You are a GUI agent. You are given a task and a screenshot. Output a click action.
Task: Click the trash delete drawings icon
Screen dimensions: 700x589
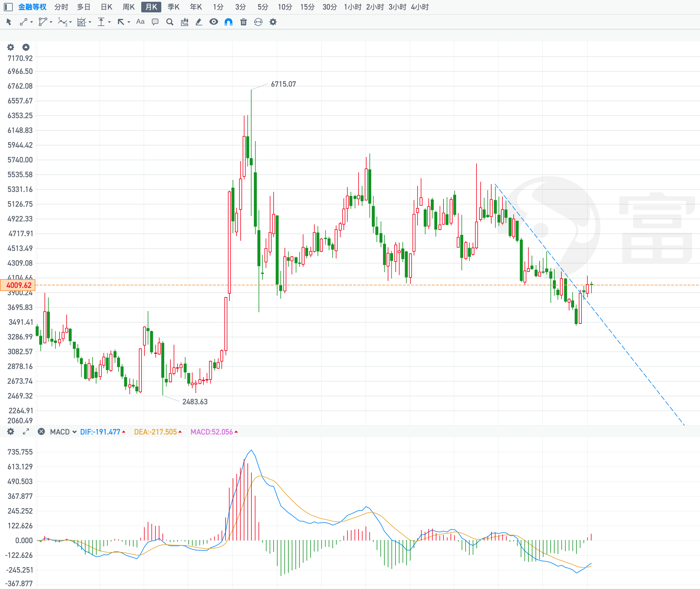(x=243, y=22)
